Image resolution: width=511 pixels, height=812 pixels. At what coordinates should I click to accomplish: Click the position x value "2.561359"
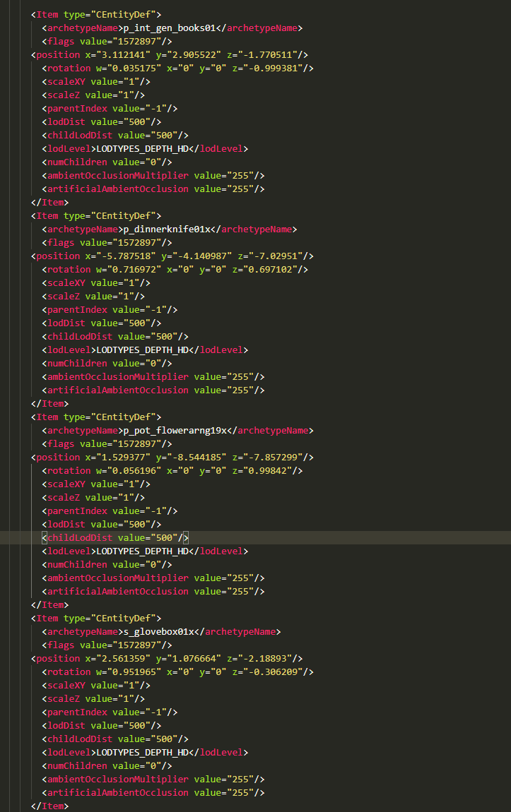tap(124, 658)
